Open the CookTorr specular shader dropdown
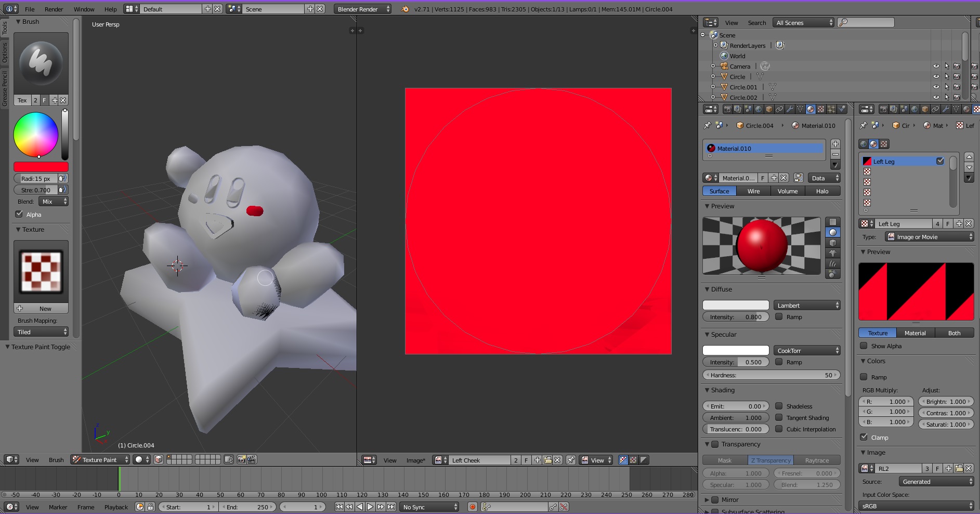Viewport: 980px width, 514px height. pyautogui.click(x=807, y=350)
